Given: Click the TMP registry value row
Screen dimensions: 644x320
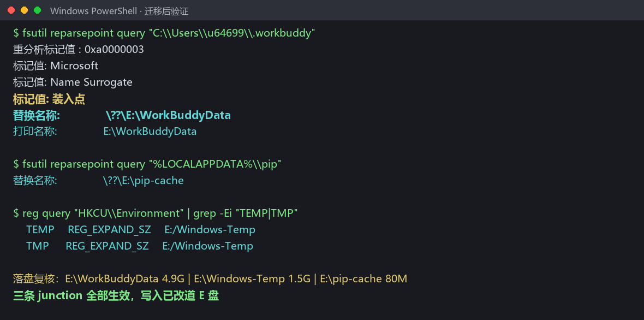Looking at the screenshot, I should pyautogui.click(x=140, y=246).
